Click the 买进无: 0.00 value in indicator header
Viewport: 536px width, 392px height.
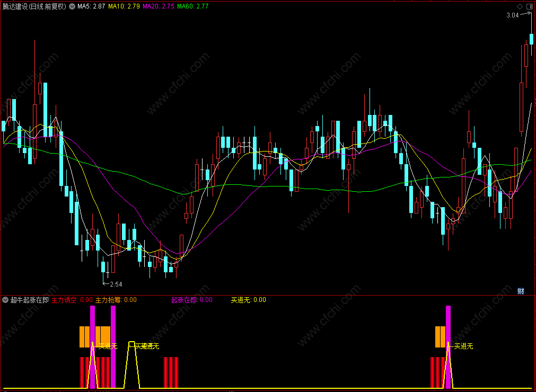coord(249,300)
